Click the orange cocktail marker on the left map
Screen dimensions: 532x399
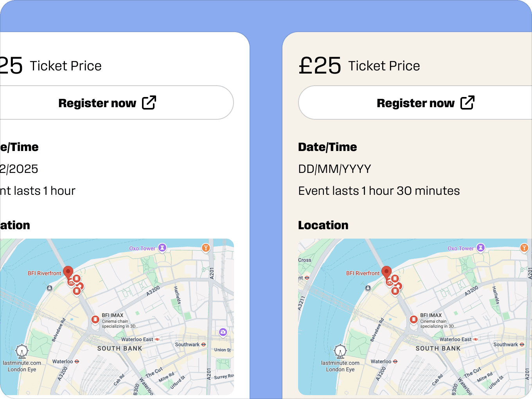[206, 248]
